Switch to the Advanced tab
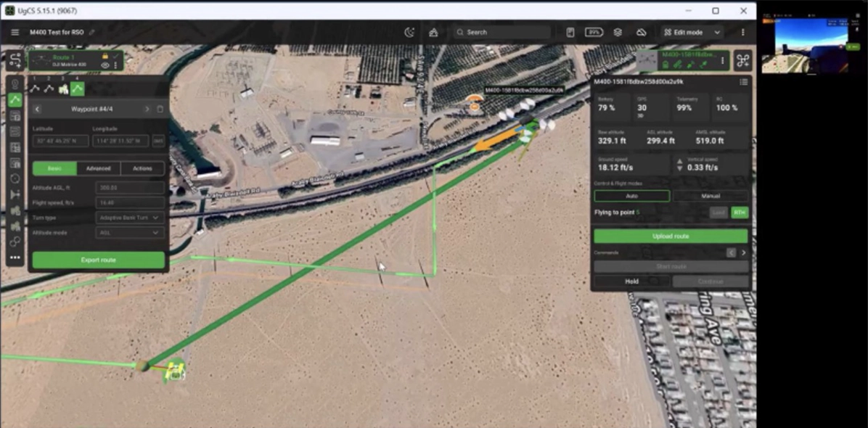 point(99,168)
